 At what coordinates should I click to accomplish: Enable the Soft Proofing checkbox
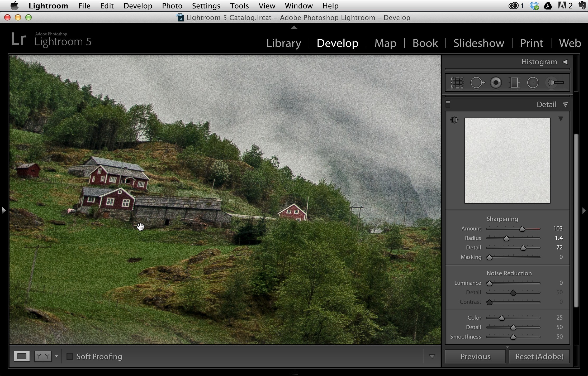(70, 356)
